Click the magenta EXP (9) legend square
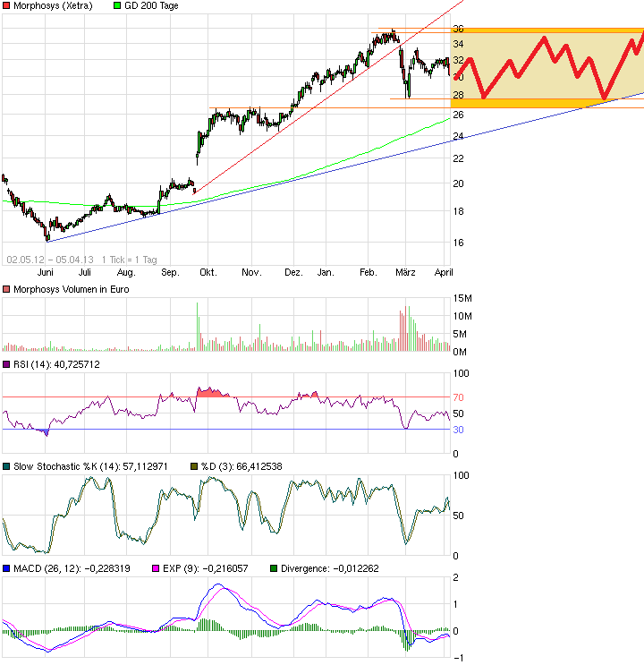 tap(156, 568)
